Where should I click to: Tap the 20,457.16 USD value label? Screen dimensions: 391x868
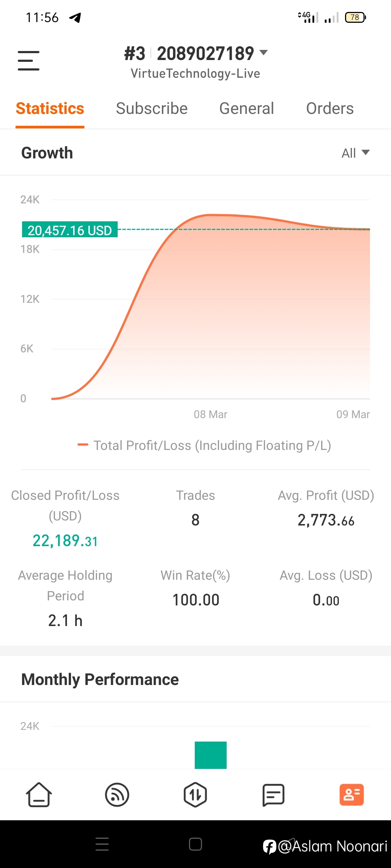(70, 230)
